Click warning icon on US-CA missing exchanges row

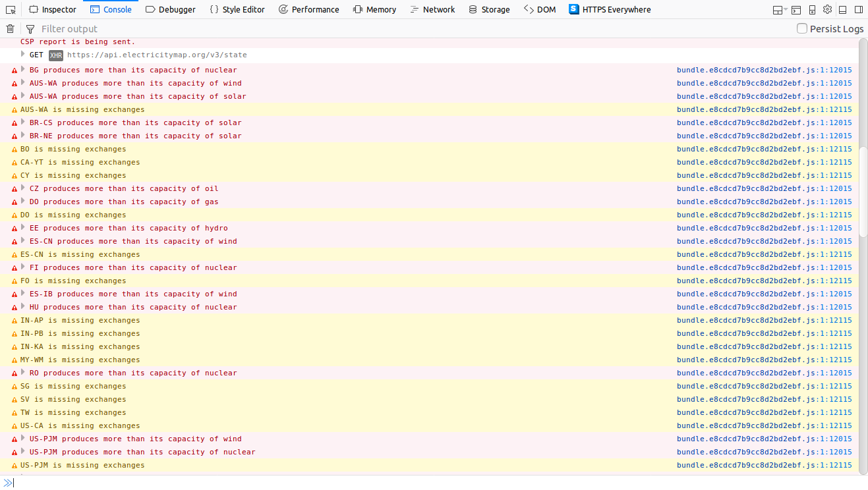pos(14,426)
